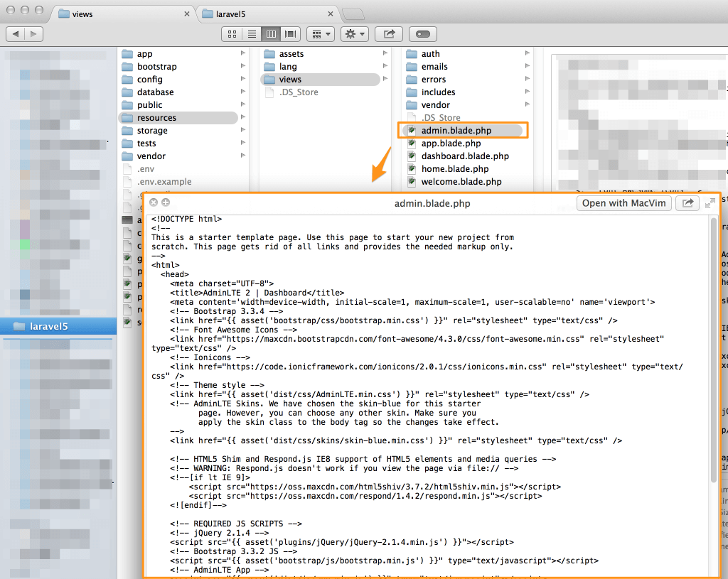Click the Share button in Finder toolbar
Image resolution: width=728 pixels, height=579 pixels.
pyautogui.click(x=389, y=34)
